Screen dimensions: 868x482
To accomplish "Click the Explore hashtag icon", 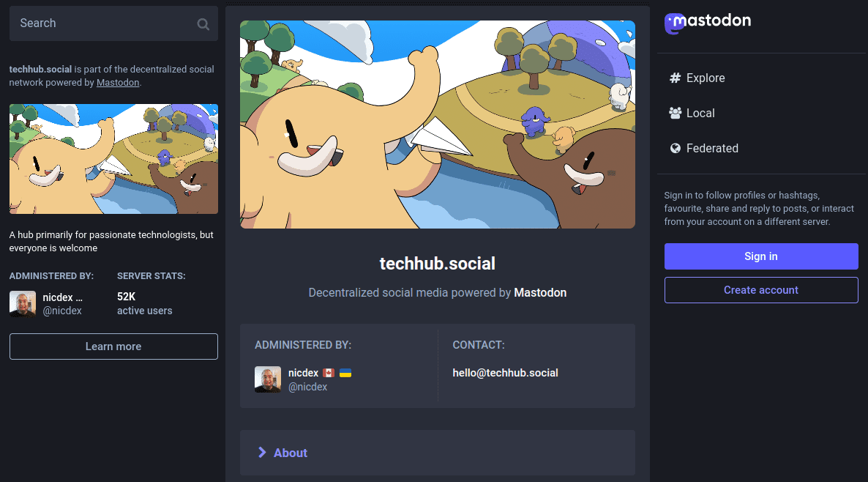I will (x=675, y=78).
